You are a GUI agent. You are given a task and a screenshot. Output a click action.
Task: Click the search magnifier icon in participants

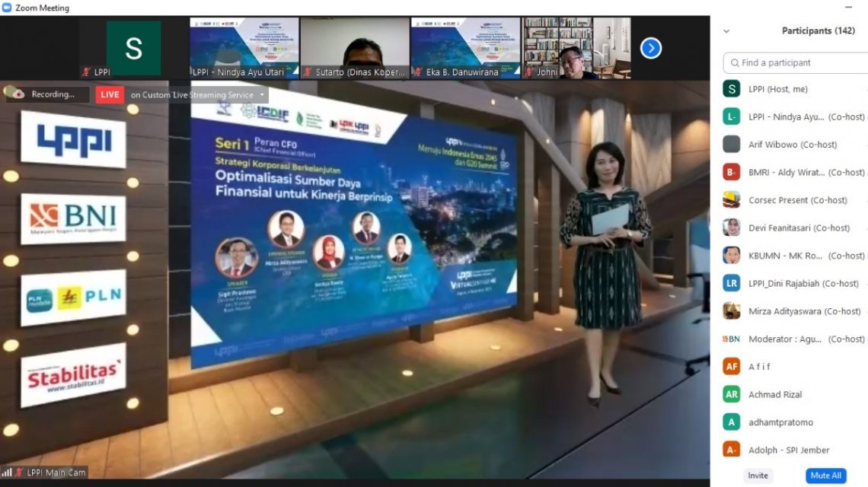pos(735,62)
